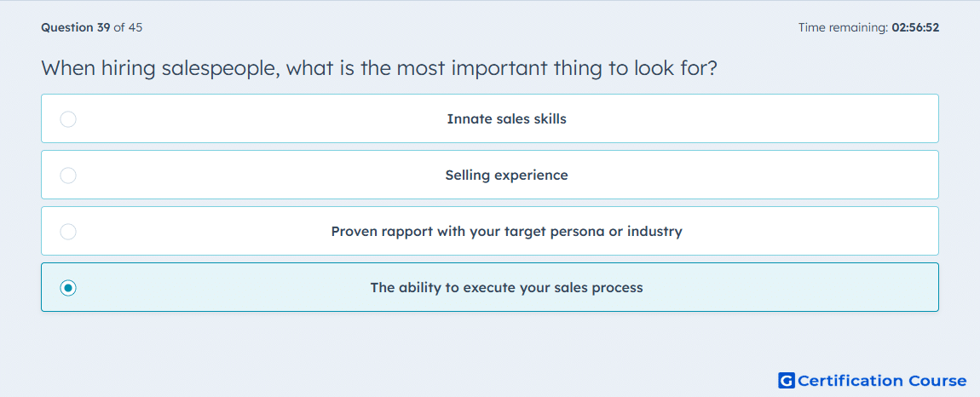Click the Selling experience answer label
The image size is (980, 397).
(507, 175)
